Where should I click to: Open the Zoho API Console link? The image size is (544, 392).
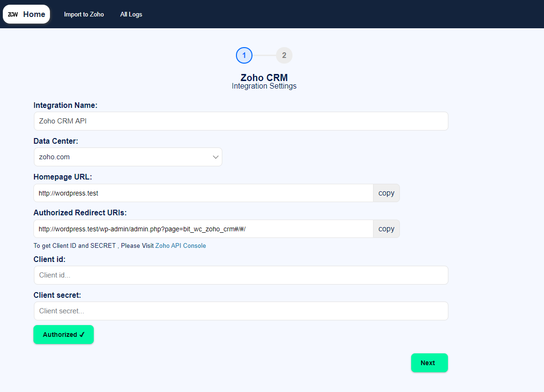(180, 245)
